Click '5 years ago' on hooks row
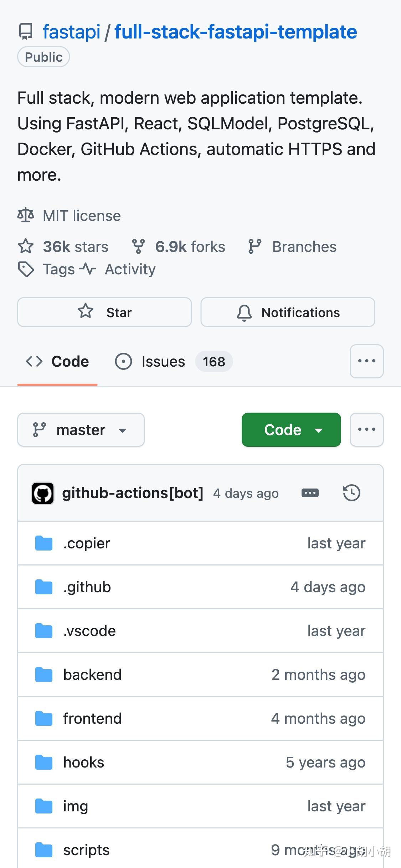 [325, 763]
